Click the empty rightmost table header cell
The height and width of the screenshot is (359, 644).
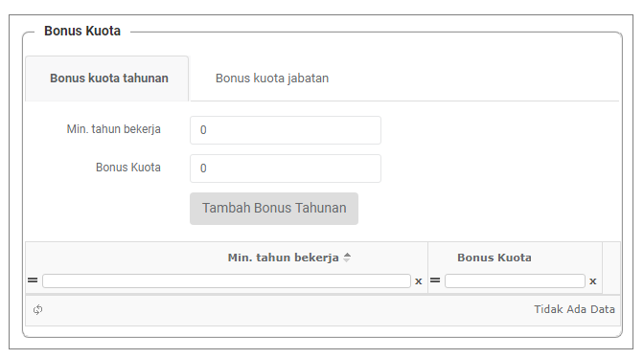click(611, 267)
